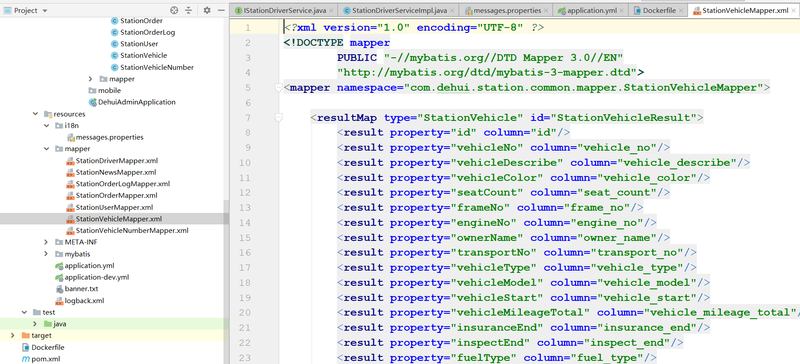This screenshot has width=800, height=364.
Task: Close the IStationDriverService.java tab
Action: coord(332,10)
